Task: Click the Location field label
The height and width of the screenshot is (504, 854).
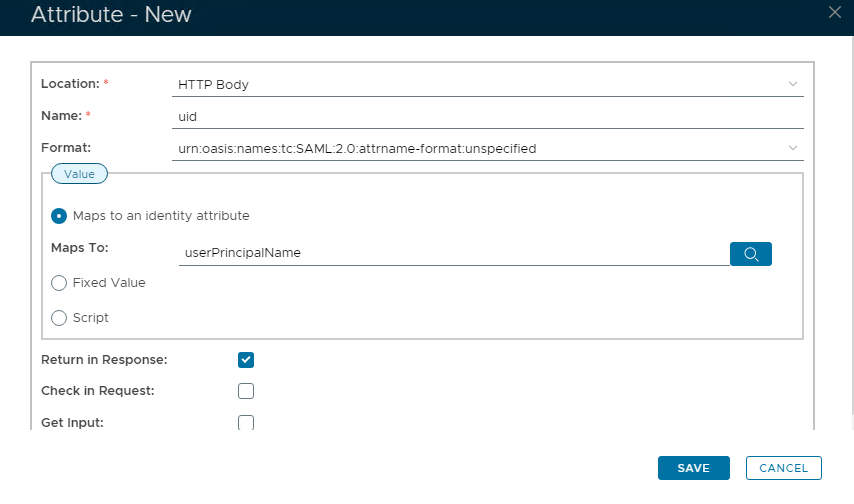Action: click(70, 84)
